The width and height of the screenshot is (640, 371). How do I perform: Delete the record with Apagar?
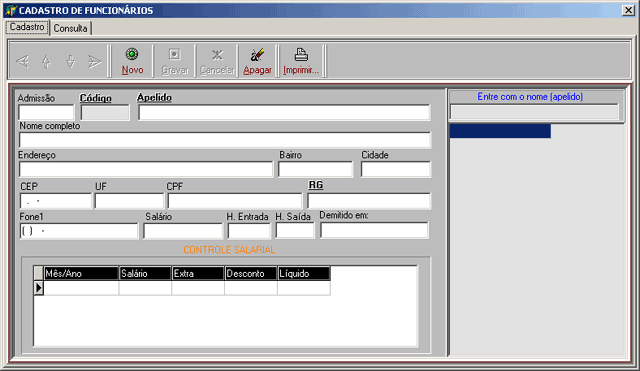coord(257,61)
